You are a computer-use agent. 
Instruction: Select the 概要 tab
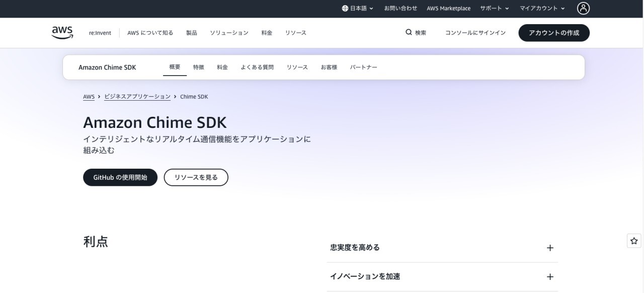tap(175, 67)
